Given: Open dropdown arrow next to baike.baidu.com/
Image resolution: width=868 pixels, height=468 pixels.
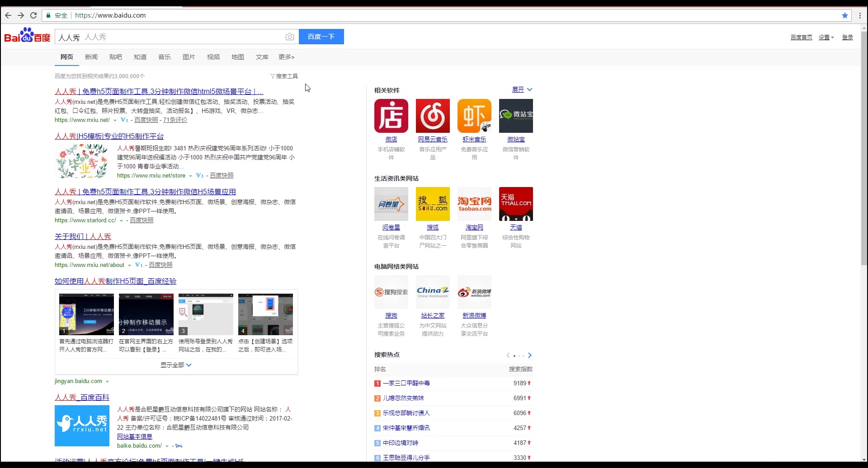Looking at the screenshot, I should pos(167,446).
